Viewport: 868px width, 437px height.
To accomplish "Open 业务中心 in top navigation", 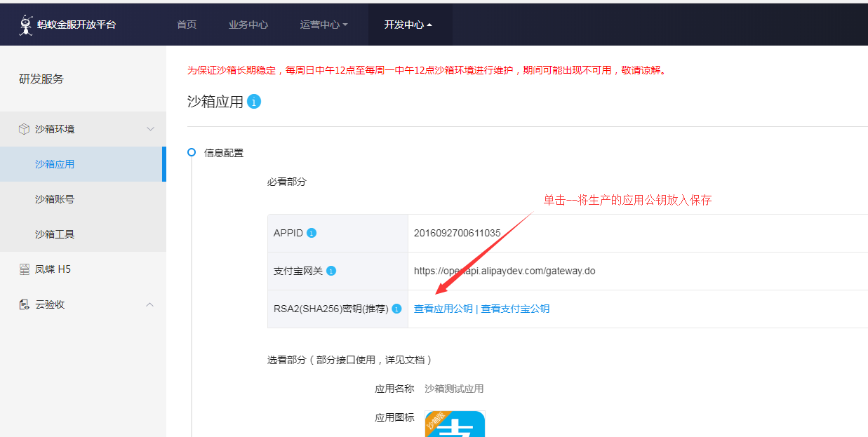I will (x=248, y=25).
